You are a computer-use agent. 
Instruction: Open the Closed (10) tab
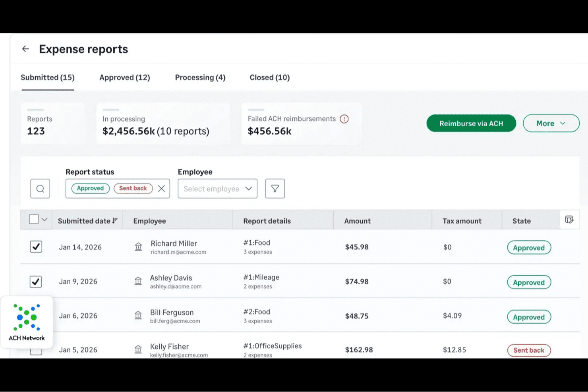tap(270, 77)
